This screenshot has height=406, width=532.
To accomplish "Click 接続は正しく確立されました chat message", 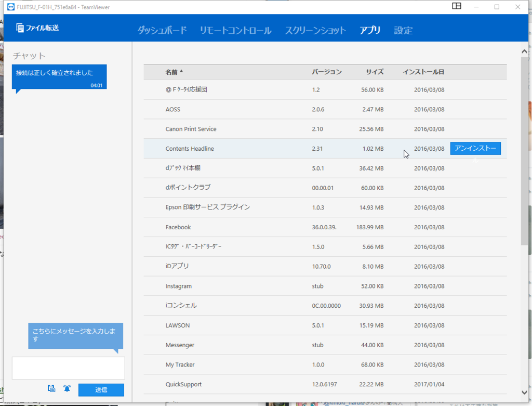I will tap(59, 77).
